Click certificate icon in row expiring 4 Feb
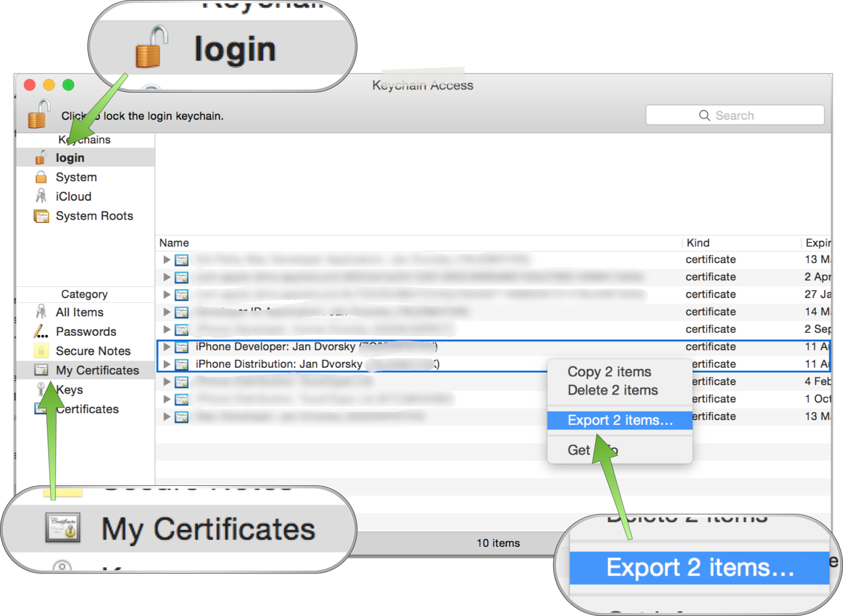This screenshot has width=843, height=616. click(x=181, y=382)
